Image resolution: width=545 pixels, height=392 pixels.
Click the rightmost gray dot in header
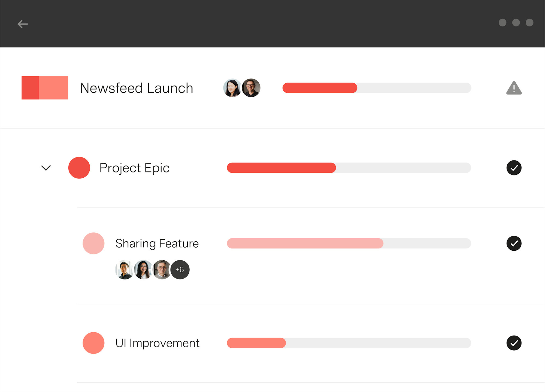click(529, 23)
